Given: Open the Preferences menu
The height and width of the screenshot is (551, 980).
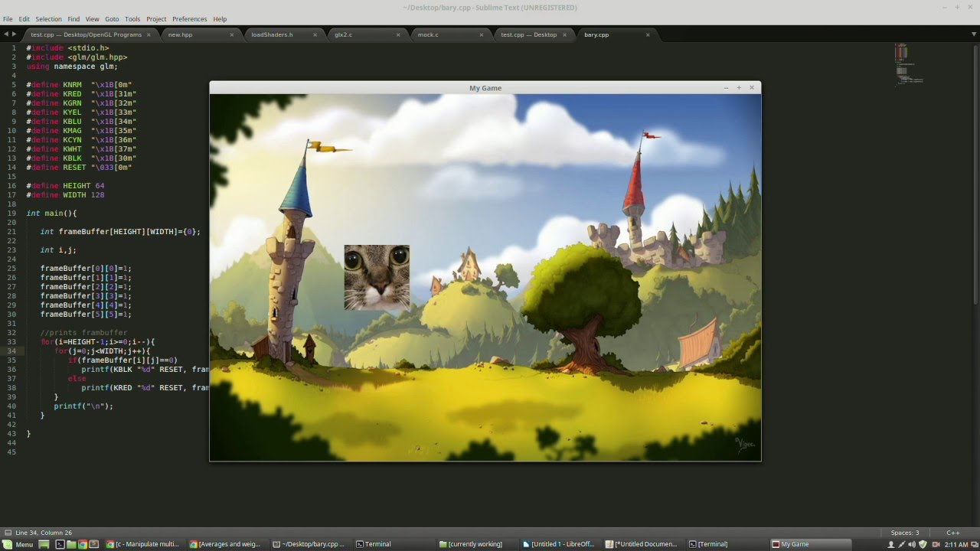Looking at the screenshot, I should click(x=189, y=18).
